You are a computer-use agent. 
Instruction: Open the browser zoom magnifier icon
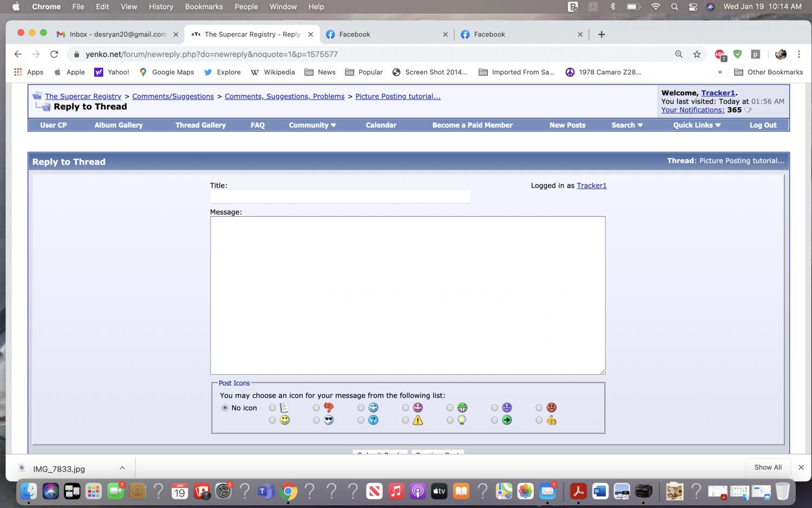click(x=678, y=54)
